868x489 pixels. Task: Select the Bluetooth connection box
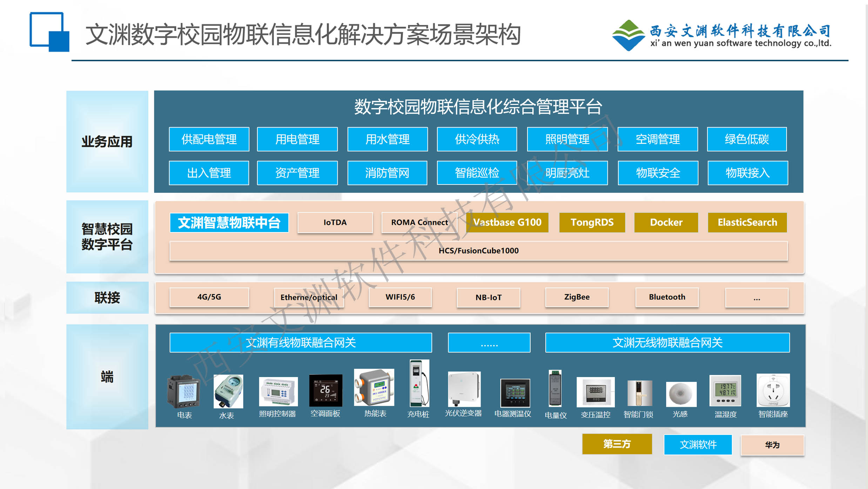(x=667, y=297)
